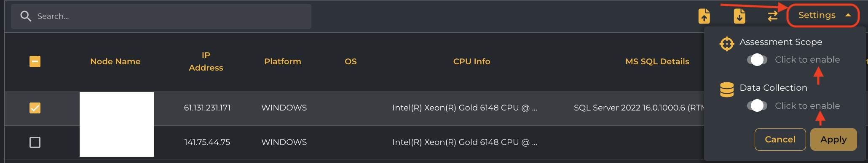This screenshot has height=163, width=868.
Task: Click the magnifying glass search icon
Action: [26, 16]
